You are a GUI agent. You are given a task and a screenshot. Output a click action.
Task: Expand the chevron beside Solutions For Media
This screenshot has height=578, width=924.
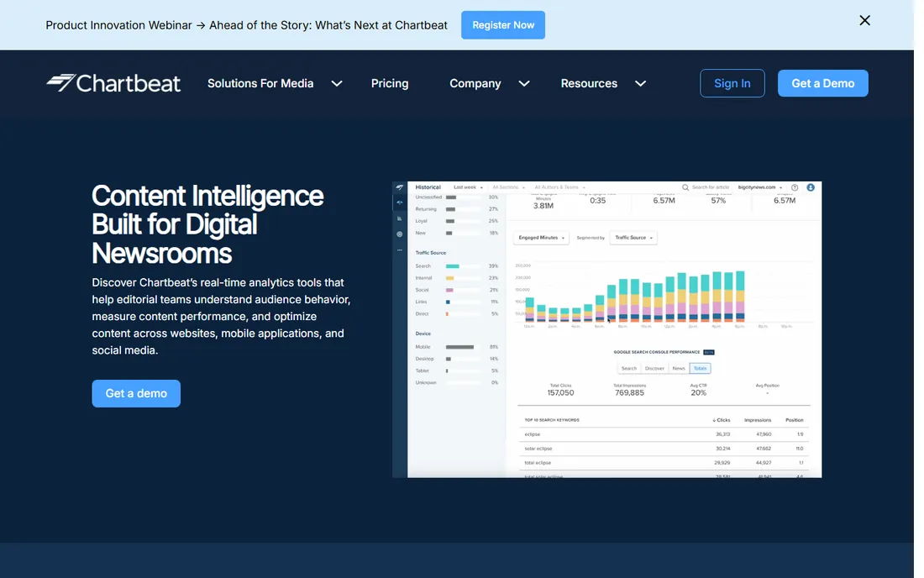pos(337,84)
